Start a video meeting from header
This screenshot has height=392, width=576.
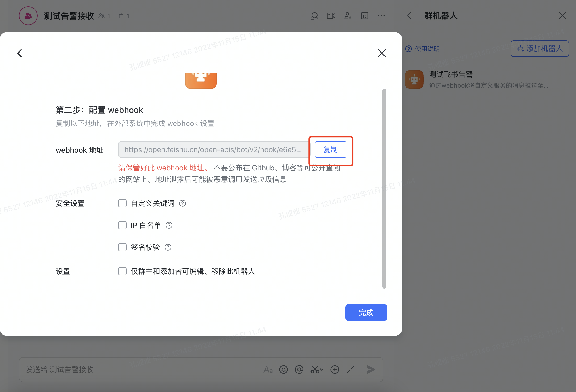(x=331, y=16)
